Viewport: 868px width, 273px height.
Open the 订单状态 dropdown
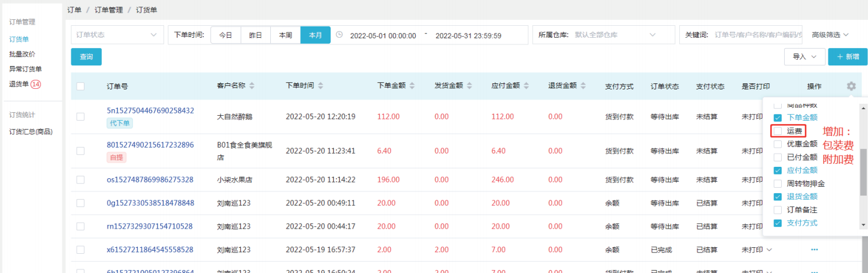[x=117, y=35]
